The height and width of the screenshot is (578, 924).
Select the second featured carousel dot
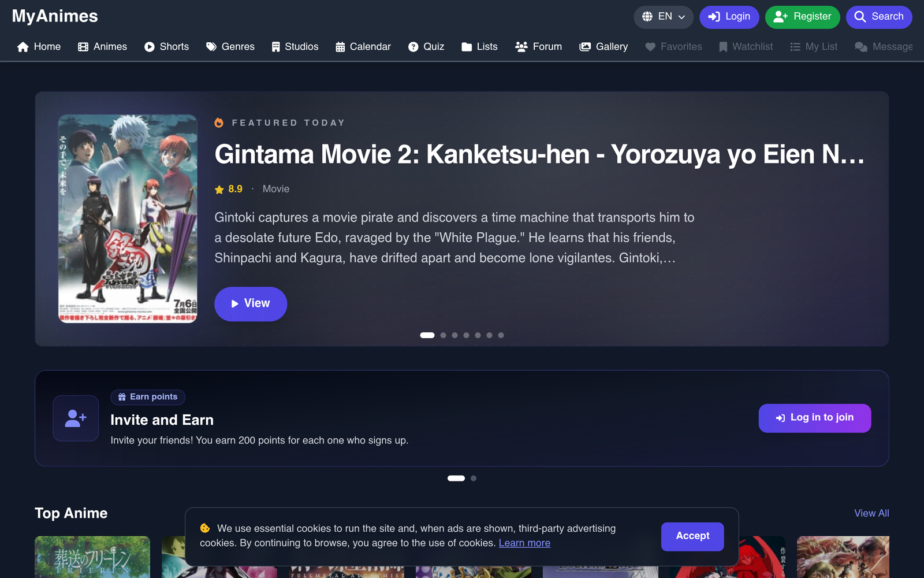point(443,335)
